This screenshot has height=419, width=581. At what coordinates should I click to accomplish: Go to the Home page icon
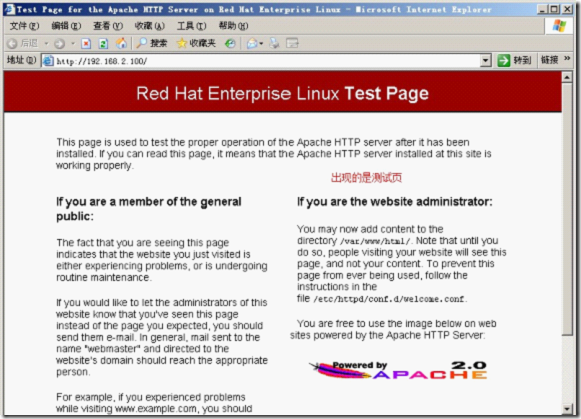[121, 44]
